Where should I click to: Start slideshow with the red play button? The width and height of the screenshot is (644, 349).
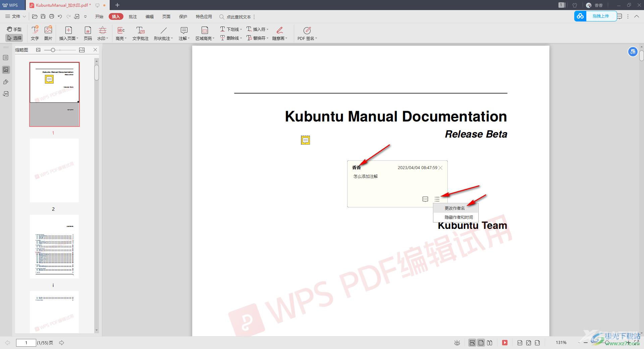(x=505, y=343)
